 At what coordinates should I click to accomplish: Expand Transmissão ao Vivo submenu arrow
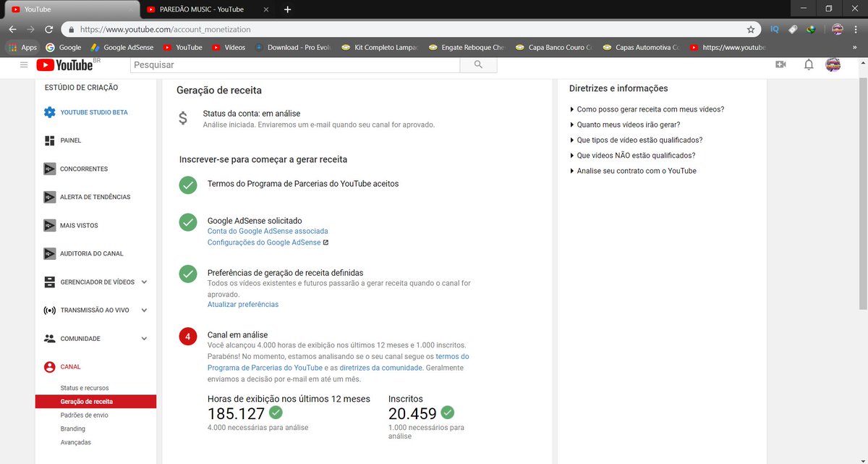tap(144, 311)
